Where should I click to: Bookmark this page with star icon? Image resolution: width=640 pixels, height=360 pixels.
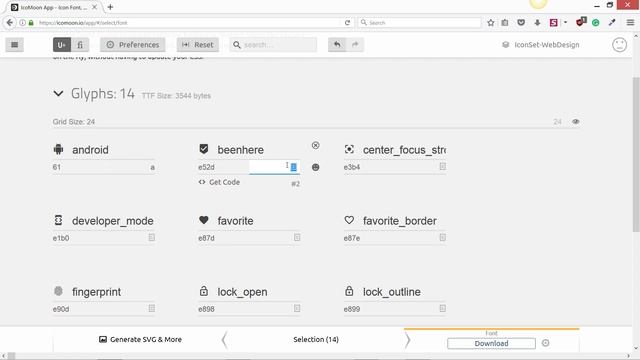tap(491, 23)
